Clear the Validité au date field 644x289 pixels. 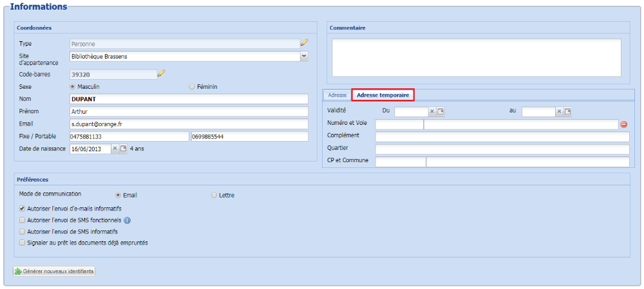coord(560,111)
